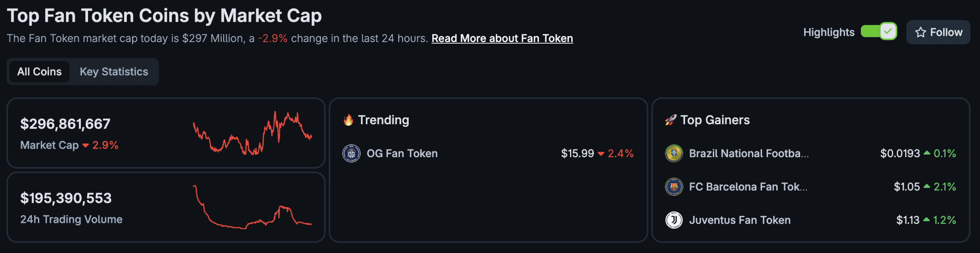Click the FC Barcelona Fan Token icon
This screenshot has width=980, height=253.
[674, 187]
